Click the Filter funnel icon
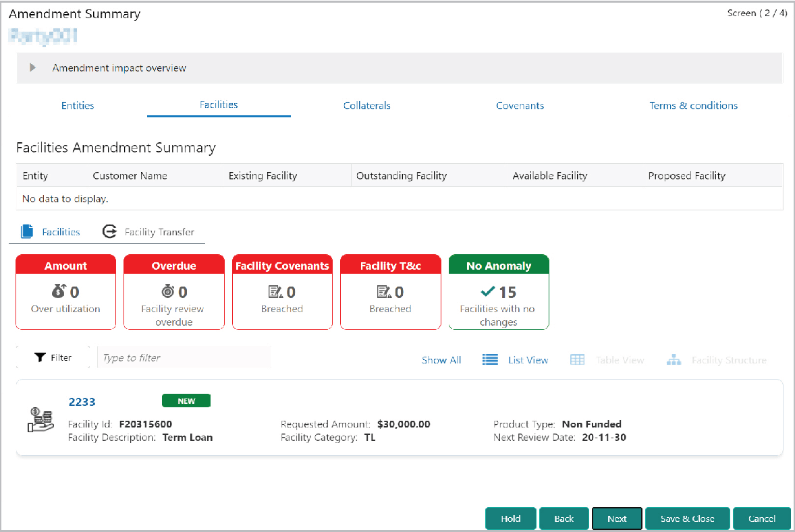 pyautogui.click(x=40, y=357)
